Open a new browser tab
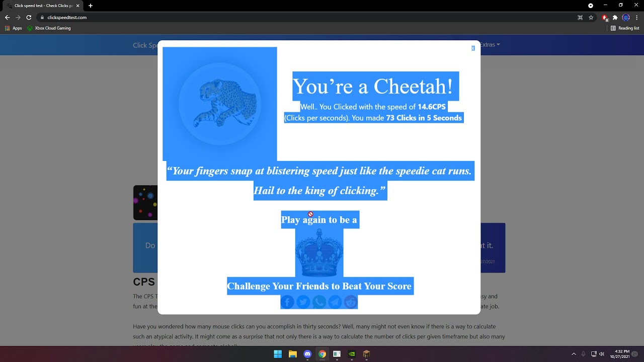Viewport: 644px width, 362px height. (x=91, y=6)
